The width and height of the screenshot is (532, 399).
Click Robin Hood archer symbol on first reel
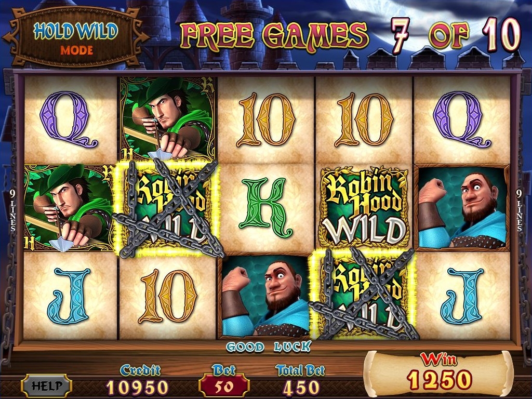70,208
